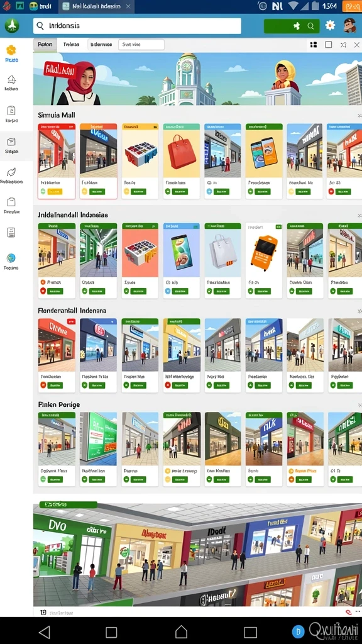Image resolution: width=362 pixels, height=644 pixels.
Task: Select the first filter tab in tab row
Action: pyautogui.click(x=45, y=45)
